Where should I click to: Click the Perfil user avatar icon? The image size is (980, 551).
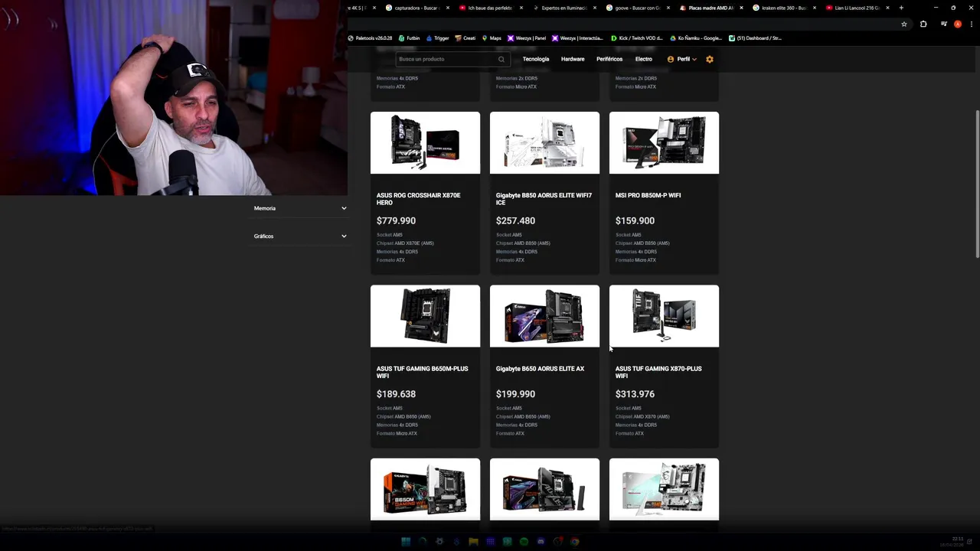click(x=671, y=59)
